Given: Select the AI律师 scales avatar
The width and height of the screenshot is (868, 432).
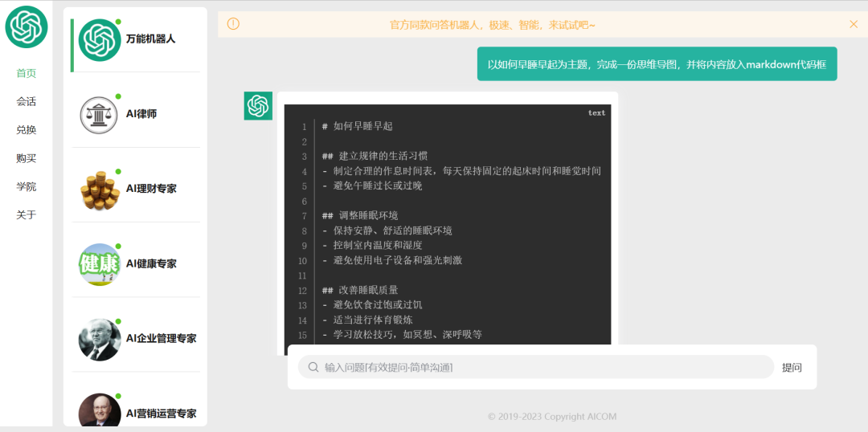Looking at the screenshot, I should [x=100, y=115].
